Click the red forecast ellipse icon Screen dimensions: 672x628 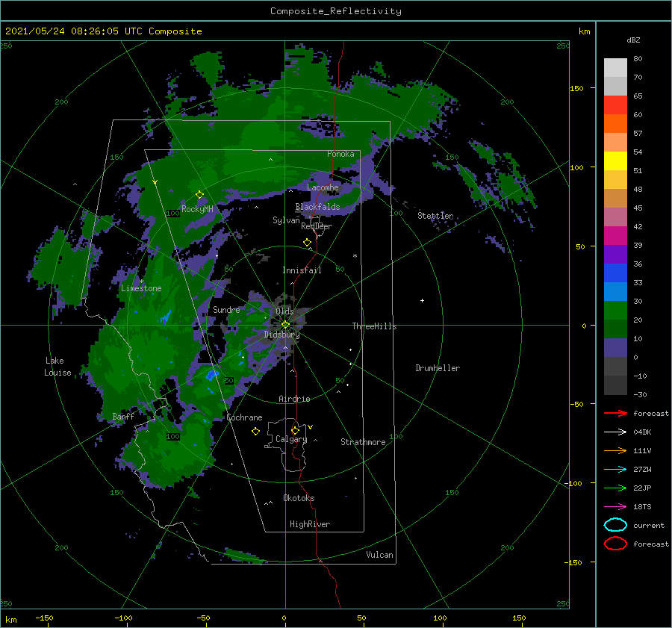pos(615,544)
